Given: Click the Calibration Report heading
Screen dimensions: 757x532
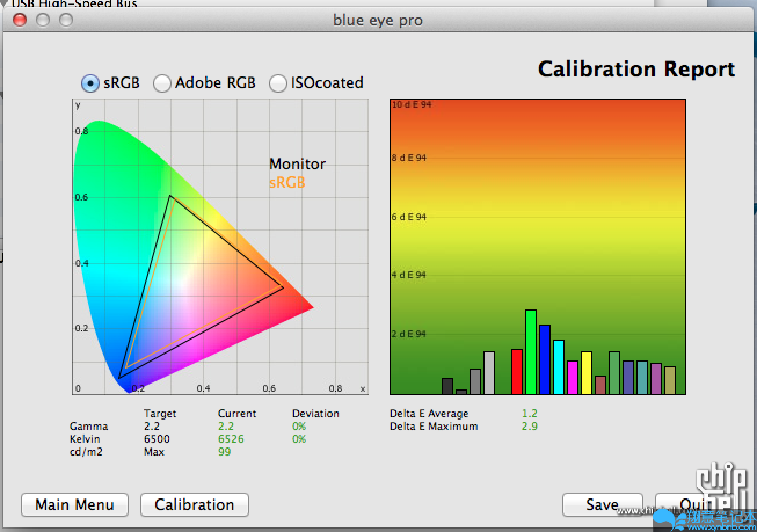Looking at the screenshot, I should tap(636, 69).
